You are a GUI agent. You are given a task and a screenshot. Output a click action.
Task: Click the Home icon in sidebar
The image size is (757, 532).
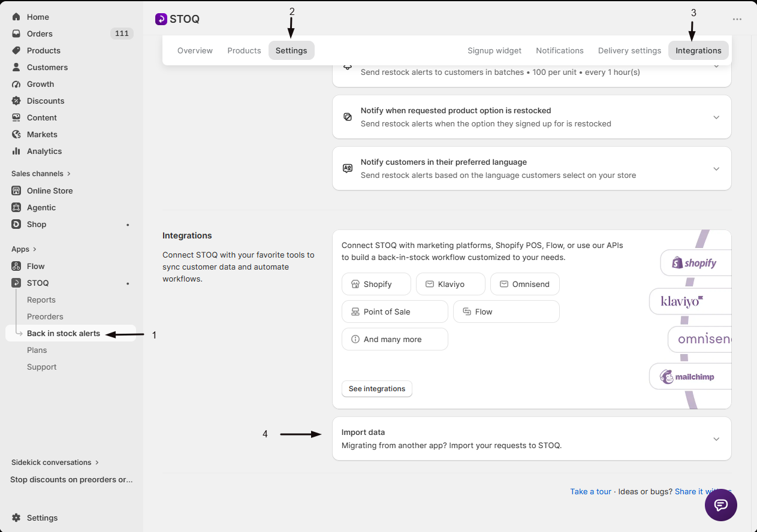[16, 17]
